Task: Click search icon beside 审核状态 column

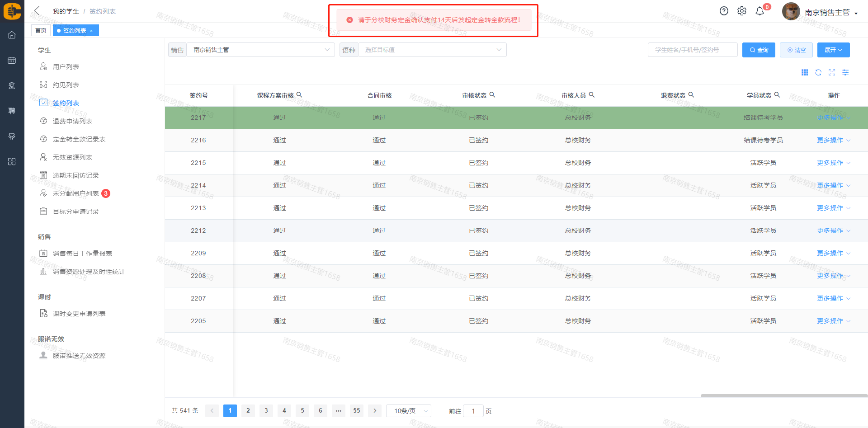Action: (492, 95)
